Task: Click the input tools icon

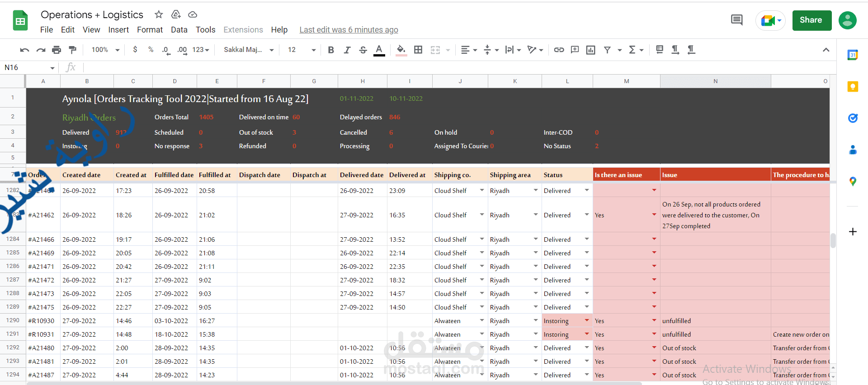Action: [x=660, y=50]
